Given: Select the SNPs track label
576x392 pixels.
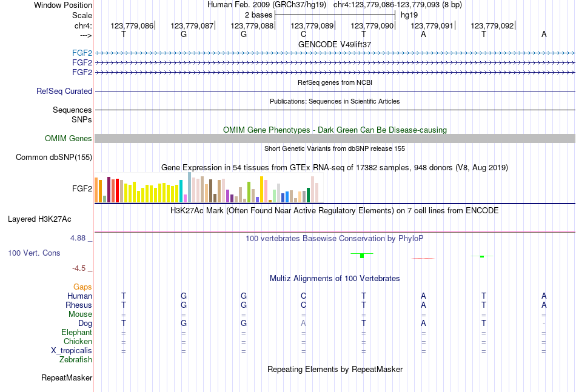Looking at the screenshot, I should [82, 119].
